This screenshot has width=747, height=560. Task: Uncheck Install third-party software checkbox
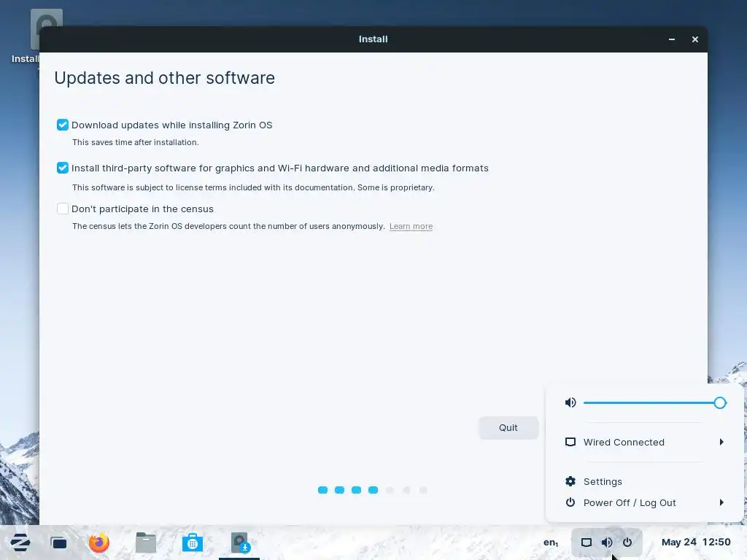(x=63, y=168)
